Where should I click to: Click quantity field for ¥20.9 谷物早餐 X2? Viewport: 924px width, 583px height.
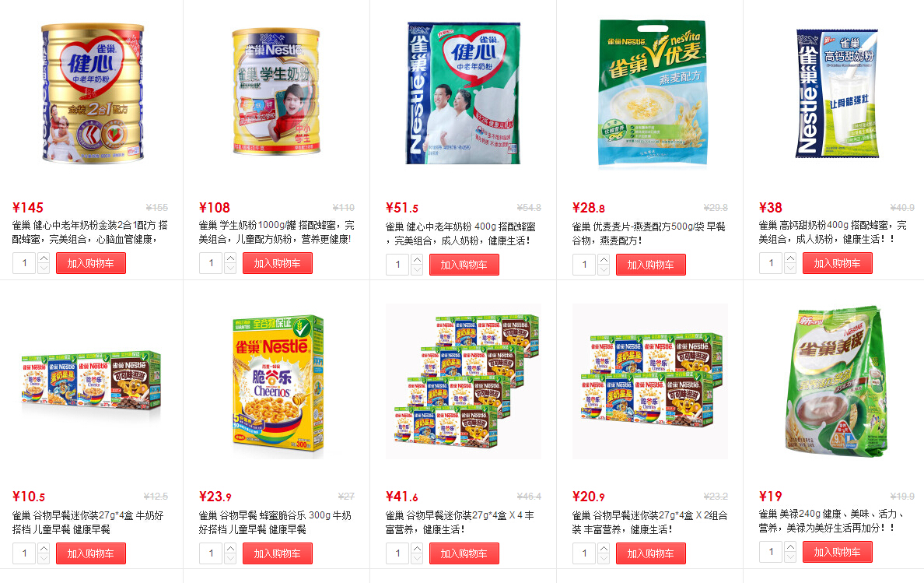pyautogui.click(x=585, y=553)
